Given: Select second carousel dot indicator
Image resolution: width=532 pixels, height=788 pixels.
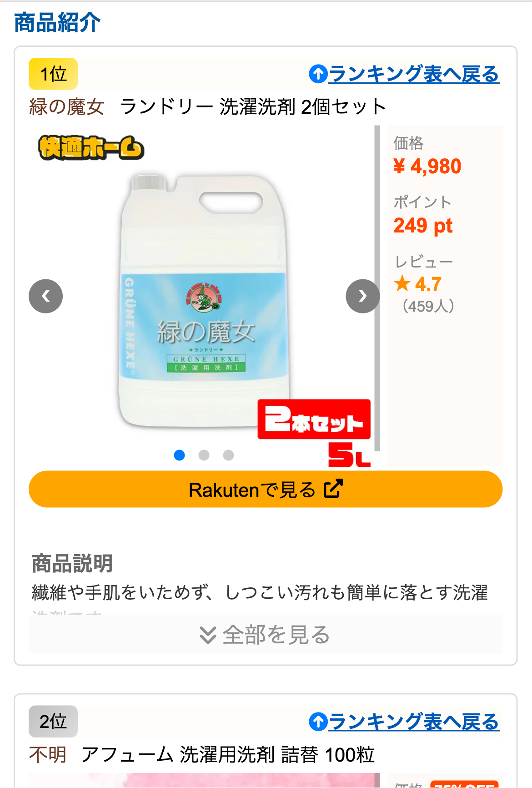Looking at the screenshot, I should pyautogui.click(x=204, y=455).
